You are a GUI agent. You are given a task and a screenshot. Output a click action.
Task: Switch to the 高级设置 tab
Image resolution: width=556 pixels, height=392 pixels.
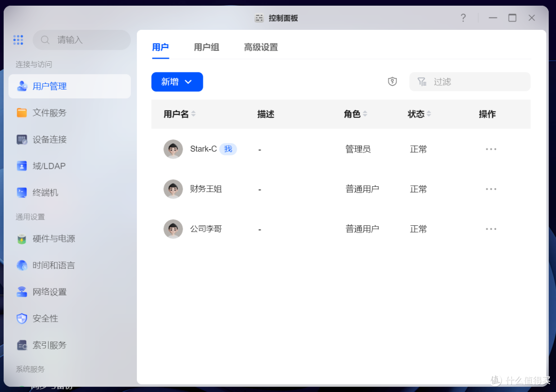(x=261, y=47)
